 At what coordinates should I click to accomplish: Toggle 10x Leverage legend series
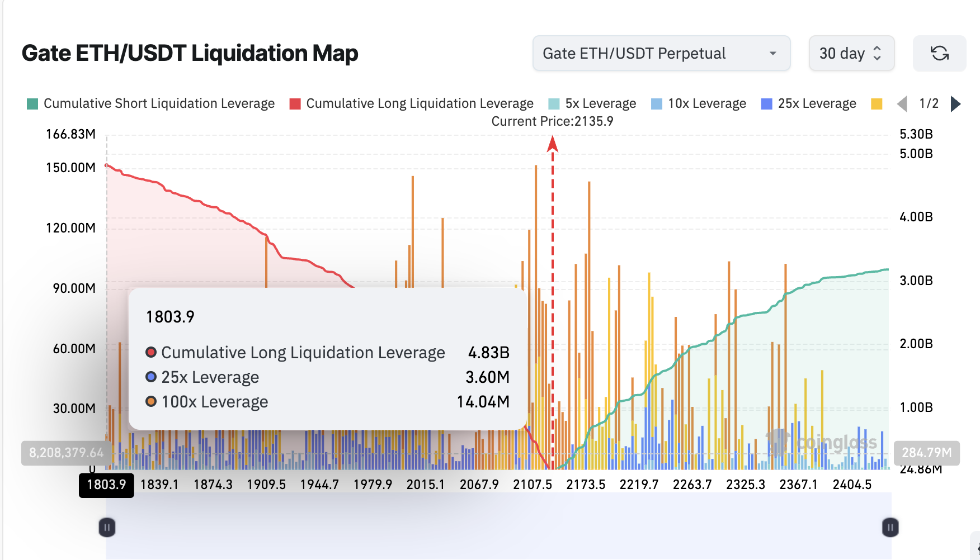point(699,104)
